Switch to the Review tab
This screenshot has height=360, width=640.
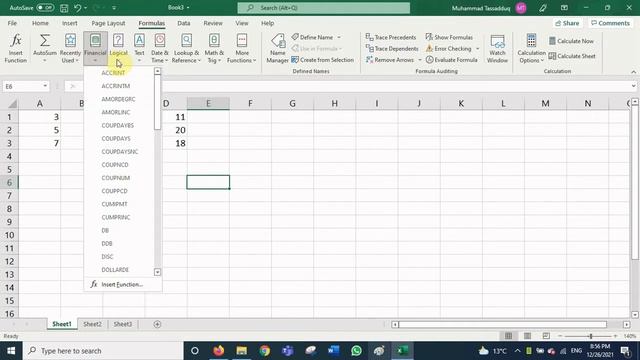(x=213, y=23)
